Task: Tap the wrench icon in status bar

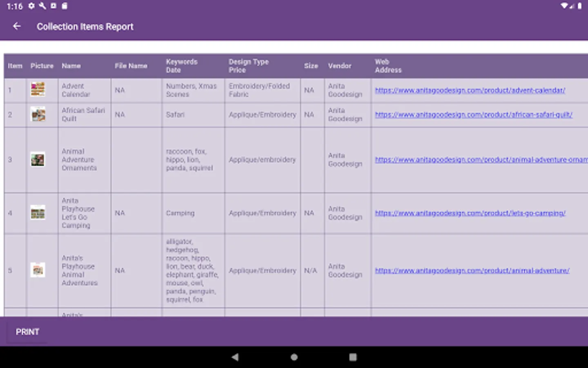Action: pyautogui.click(x=42, y=6)
